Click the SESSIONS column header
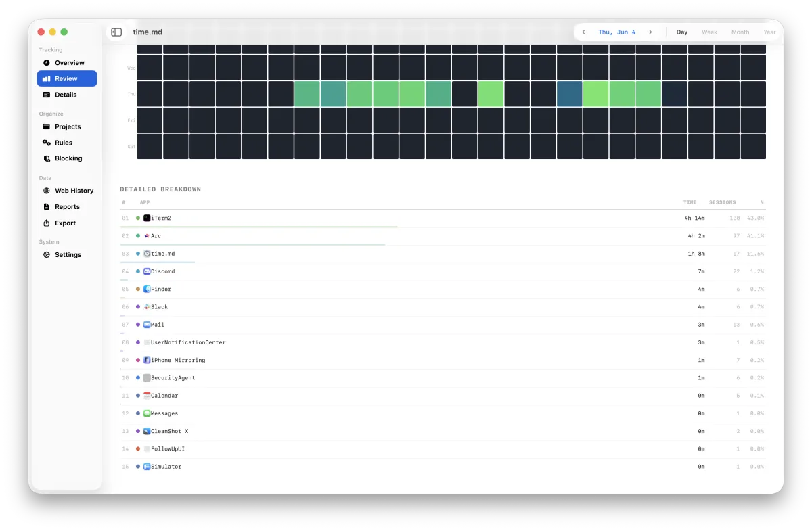The width and height of the screenshot is (812, 531). click(x=722, y=202)
